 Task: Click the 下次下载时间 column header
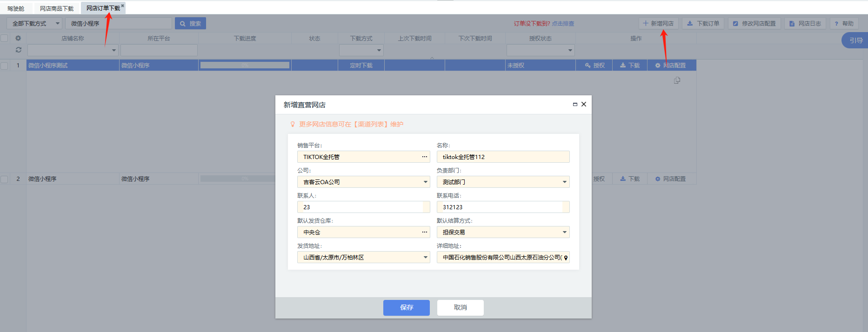point(475,39)
